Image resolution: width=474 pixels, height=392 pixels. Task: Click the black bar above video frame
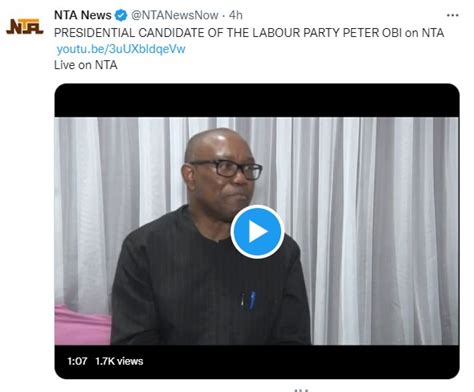click(257, 100)
